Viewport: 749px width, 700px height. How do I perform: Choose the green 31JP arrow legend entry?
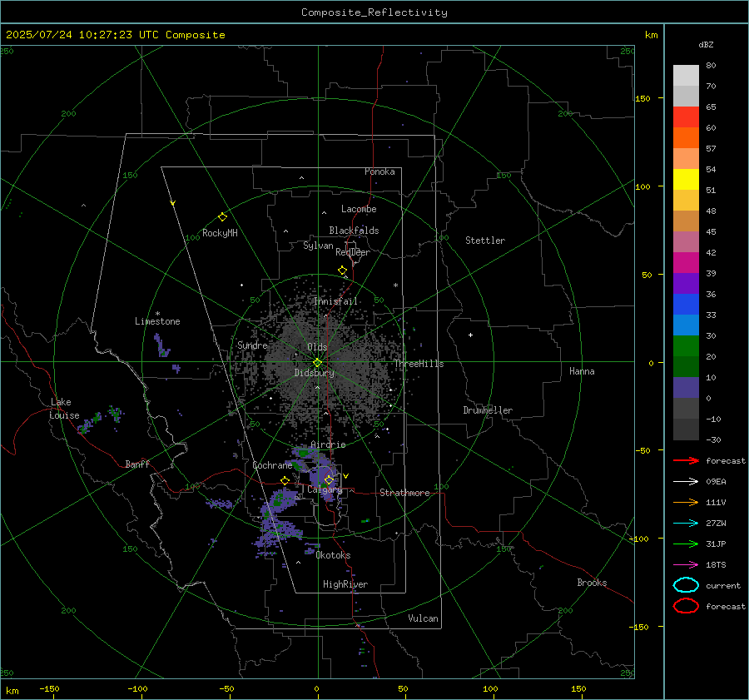(x=686, y=544)
